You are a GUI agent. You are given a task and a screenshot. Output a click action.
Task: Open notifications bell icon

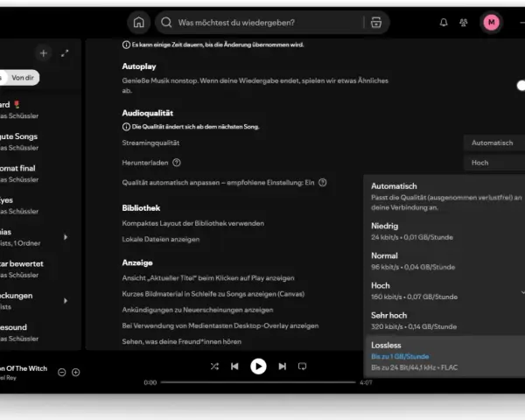[444, 23]
